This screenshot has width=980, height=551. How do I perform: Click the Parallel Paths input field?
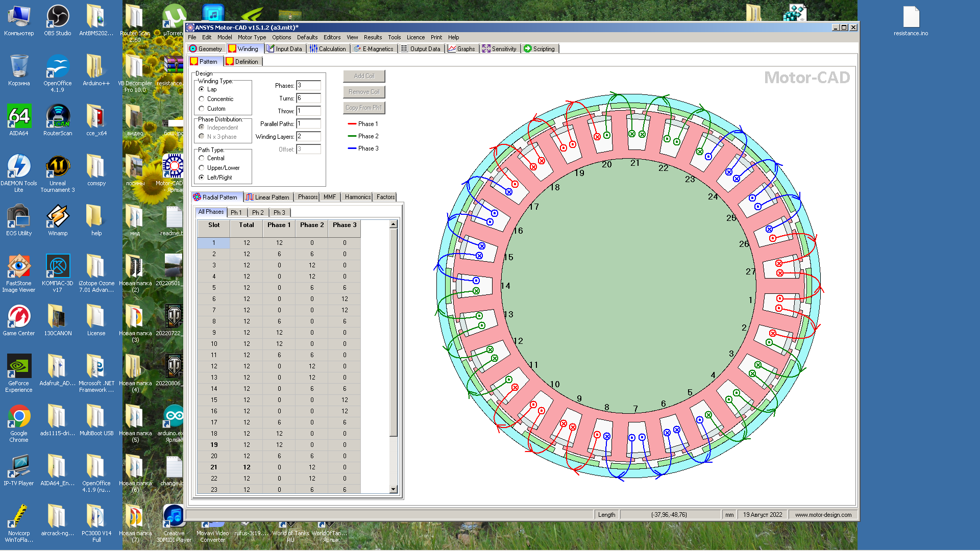click(x=308, y=124)
